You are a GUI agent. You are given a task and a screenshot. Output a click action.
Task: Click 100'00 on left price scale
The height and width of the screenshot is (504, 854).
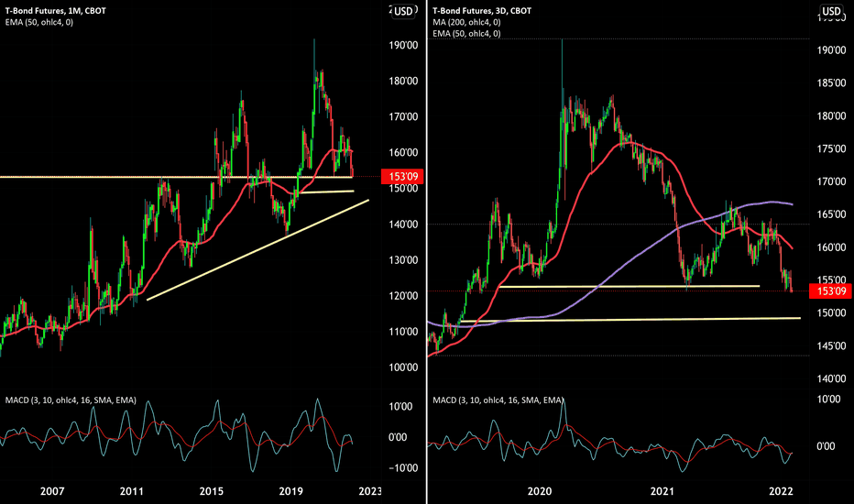click(403, 367)
